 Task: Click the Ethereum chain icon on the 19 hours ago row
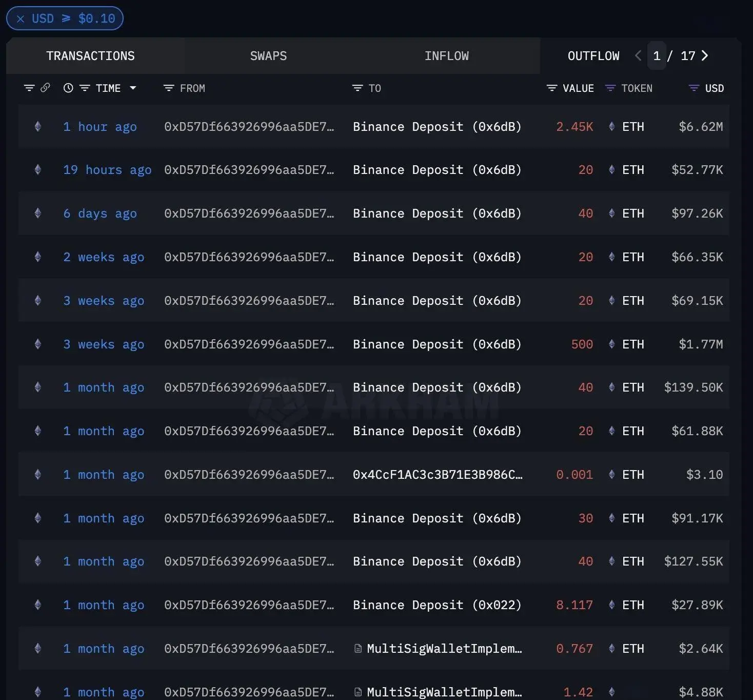coord(37,169)
